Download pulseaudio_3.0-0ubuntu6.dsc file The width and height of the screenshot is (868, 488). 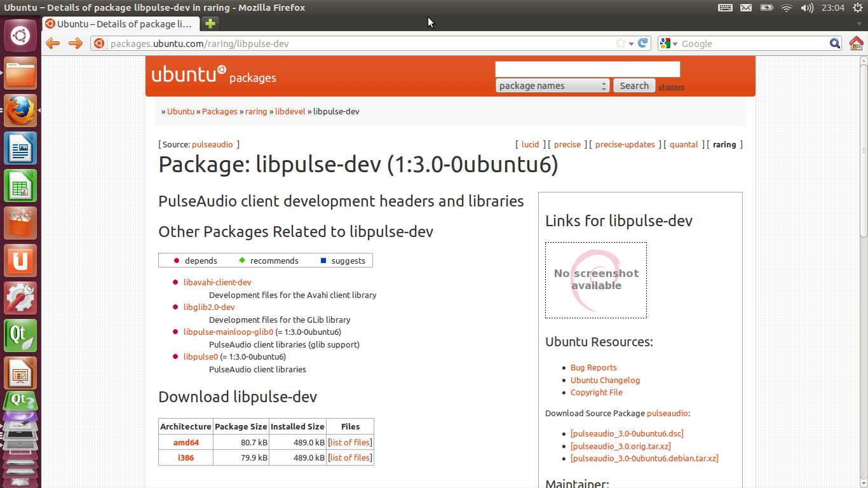coord(627,433)
